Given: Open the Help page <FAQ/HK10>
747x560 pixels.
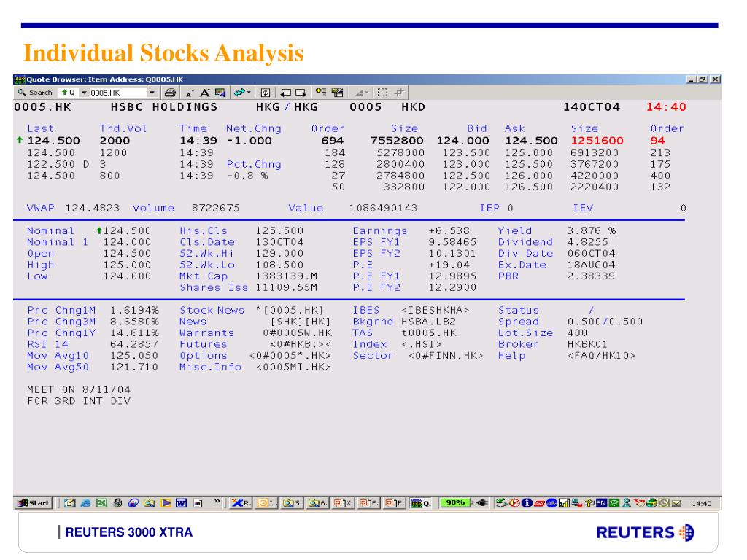Looking at the screenshot, I should (x=601, y=356).
